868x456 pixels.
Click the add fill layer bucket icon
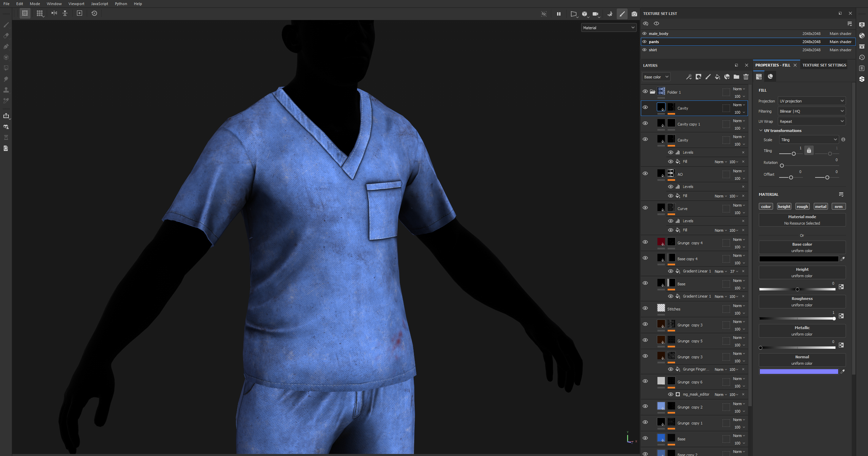[x=717, y=77]
